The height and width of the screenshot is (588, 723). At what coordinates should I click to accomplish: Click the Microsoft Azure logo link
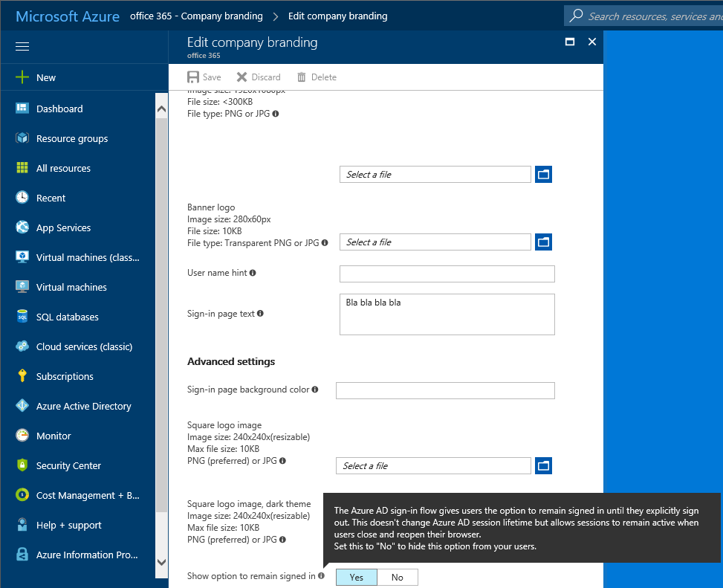(x=68, y=16)
